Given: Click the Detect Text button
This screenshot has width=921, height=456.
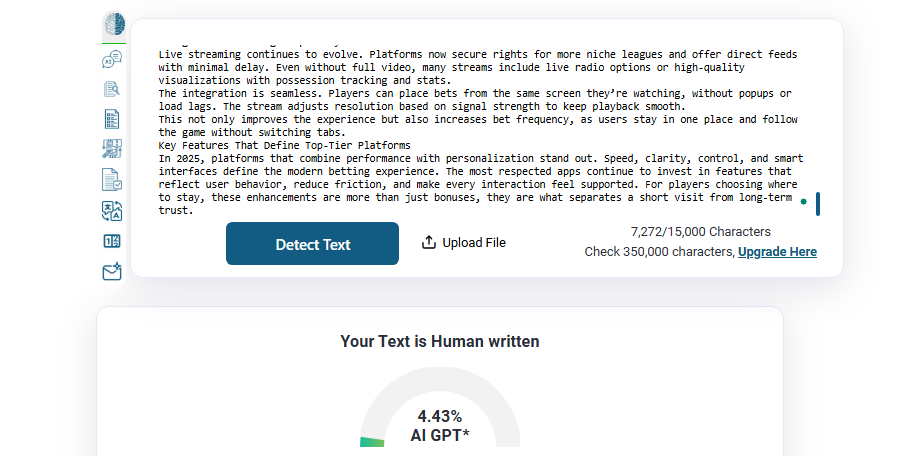Looking at the screenshot, I should (312, 243).
